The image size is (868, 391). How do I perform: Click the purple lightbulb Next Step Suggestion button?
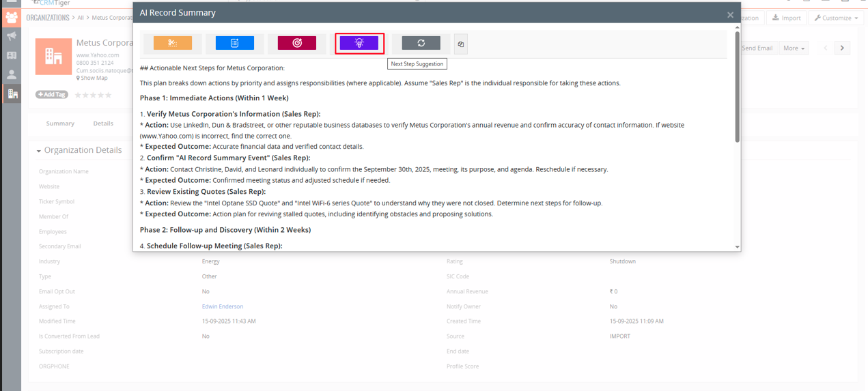(359, 43)
